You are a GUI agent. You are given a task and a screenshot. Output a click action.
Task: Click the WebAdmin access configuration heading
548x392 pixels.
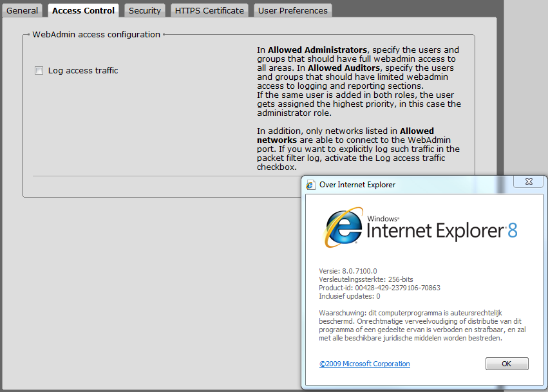(96, 34)
